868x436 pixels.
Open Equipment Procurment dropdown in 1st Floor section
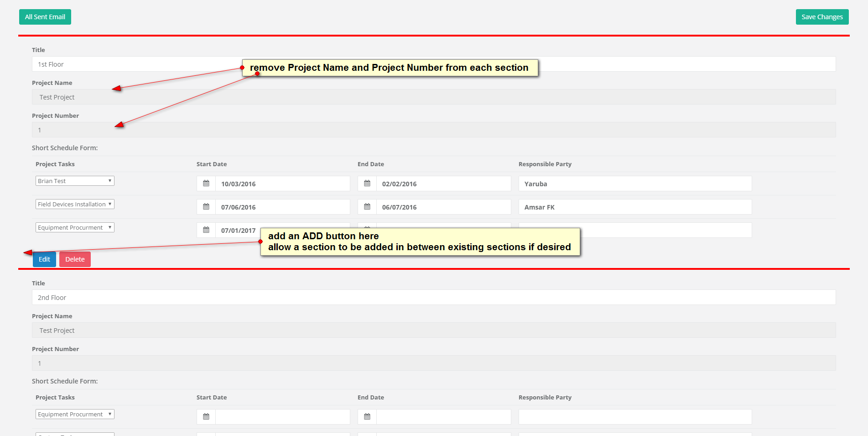coord(75,227)
